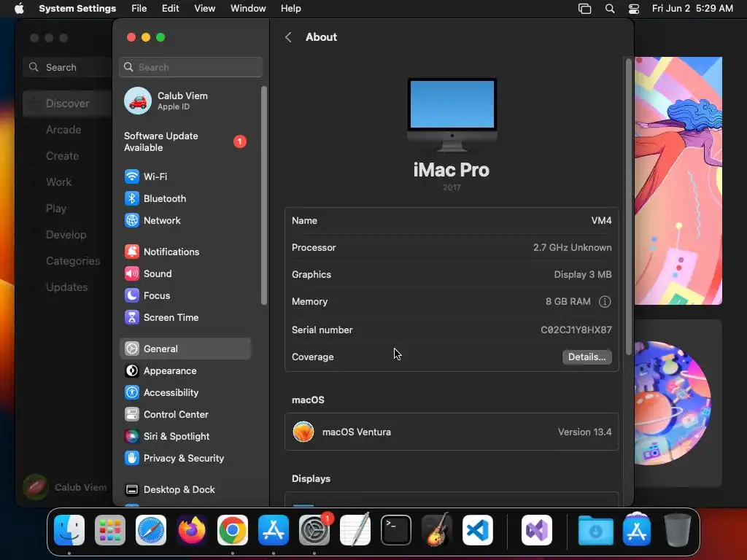This screenshot has height=560, width=747.
Task: Open Trash in the Dock
Action: pyautogui.click(x=678, y=530)
